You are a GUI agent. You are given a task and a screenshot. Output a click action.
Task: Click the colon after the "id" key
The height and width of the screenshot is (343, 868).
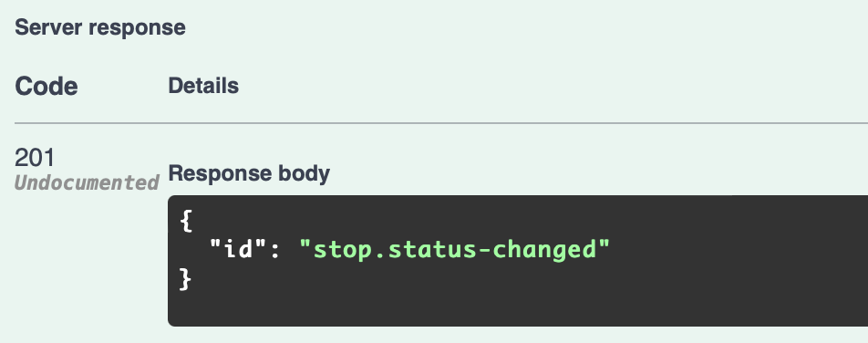275,251
